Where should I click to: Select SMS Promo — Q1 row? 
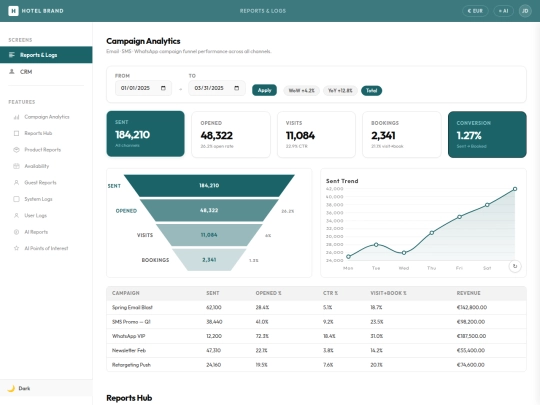pos(316,322)
